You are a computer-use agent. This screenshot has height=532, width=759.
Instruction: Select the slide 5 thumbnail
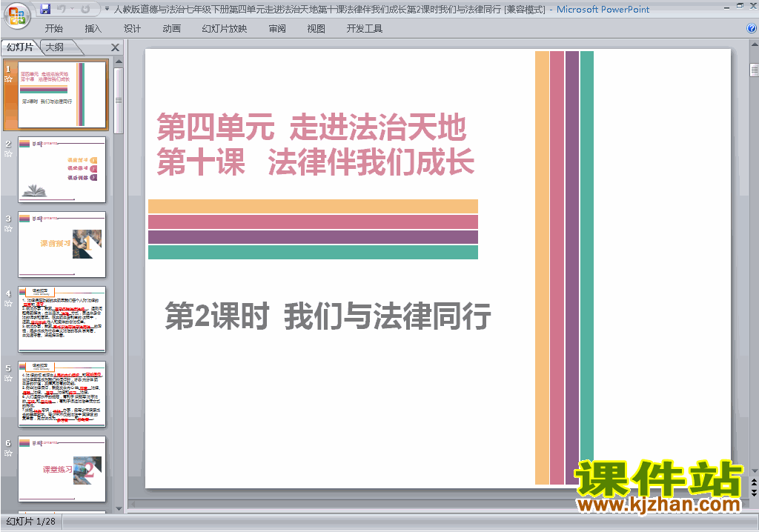(x=62, y=394)
